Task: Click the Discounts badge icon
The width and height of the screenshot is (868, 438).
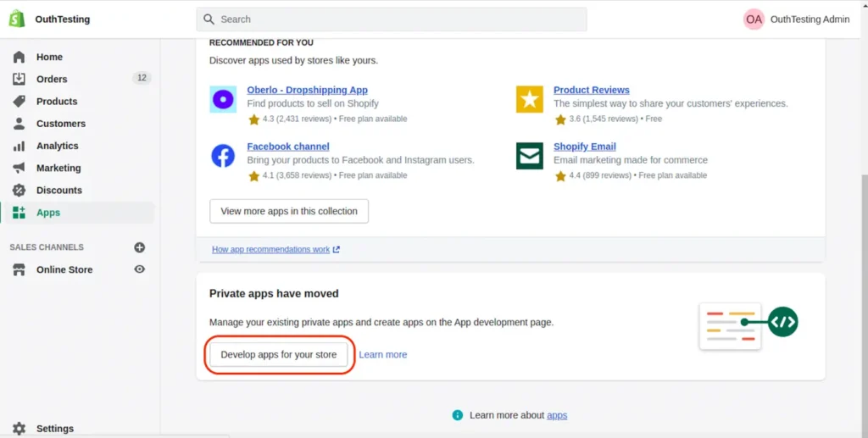Action: tap(19, 191)
